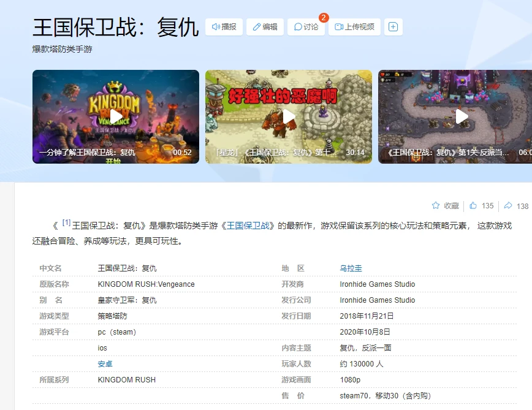Click the value KINGDOM RUSH:Vengeance

[x=146, y=284]
